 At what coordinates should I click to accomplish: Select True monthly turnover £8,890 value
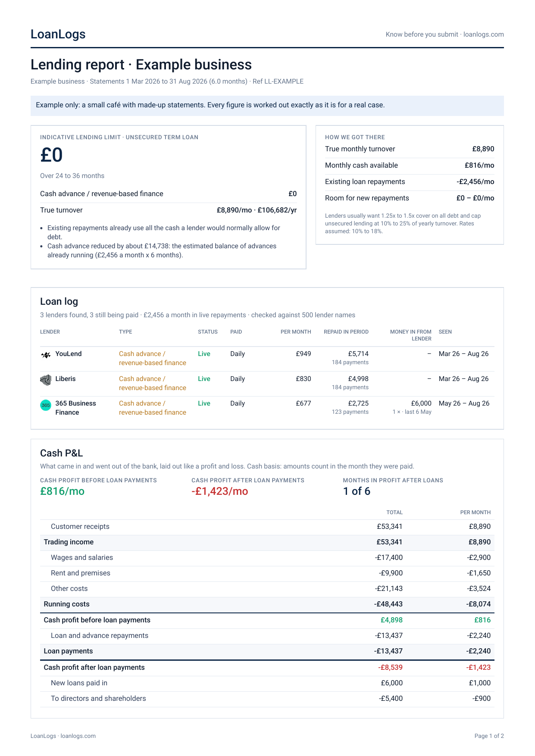tap(483, 149)
